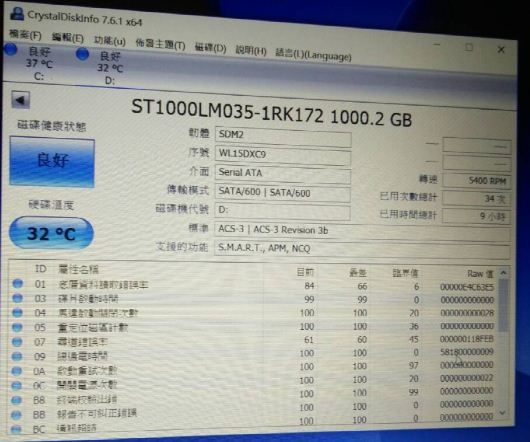530x442 pixels.
Task: Click the serial number field WL15DXC9
Action: pyautogui.click(x=283, y=155)
